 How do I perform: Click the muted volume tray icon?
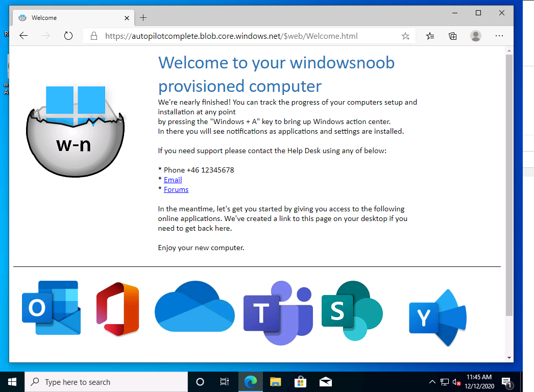pos(457,382)
